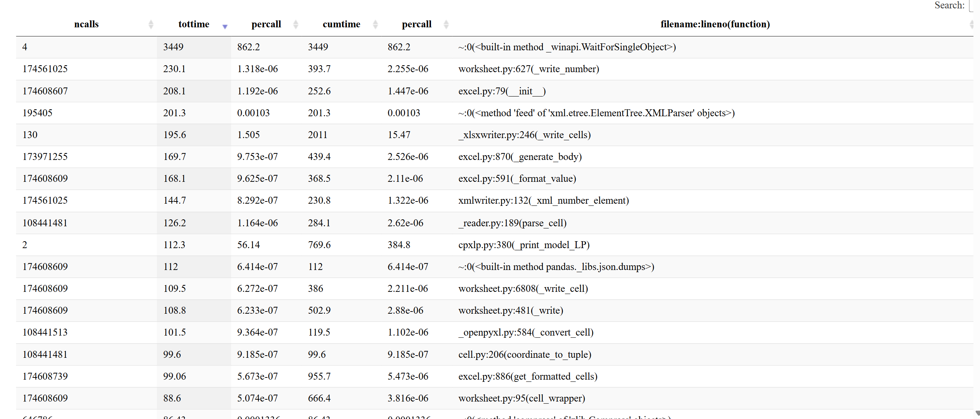
Task: Select the pandas._libs.json.dumps row entry
Action: [x=556, y=267]
